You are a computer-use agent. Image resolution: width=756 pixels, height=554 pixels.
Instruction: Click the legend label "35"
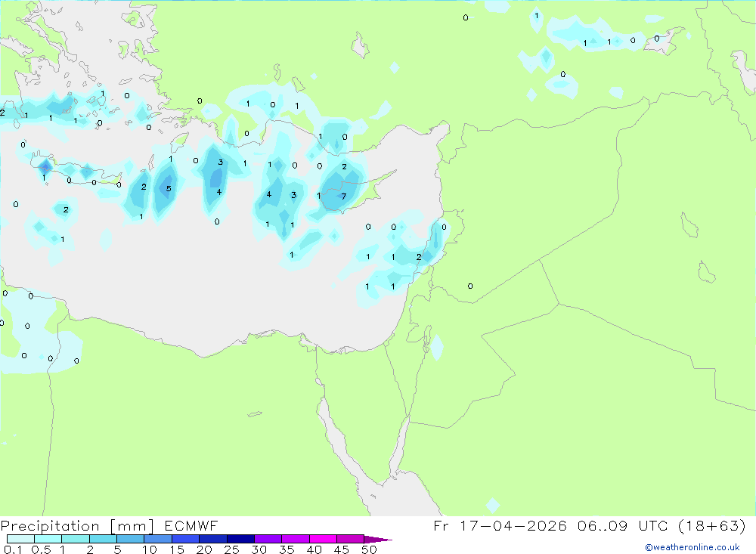pyautogui.click(x=287, y=549)
